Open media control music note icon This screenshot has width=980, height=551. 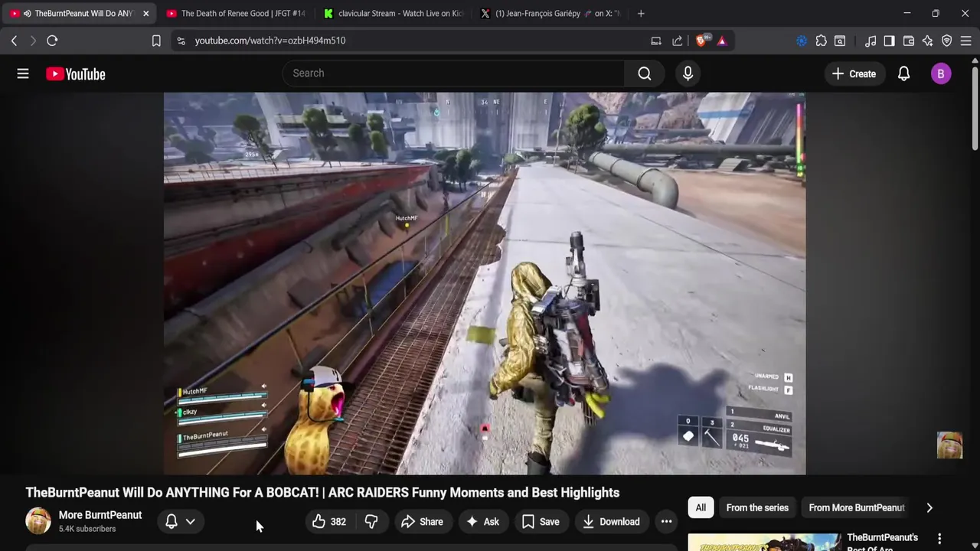(871, 41)
